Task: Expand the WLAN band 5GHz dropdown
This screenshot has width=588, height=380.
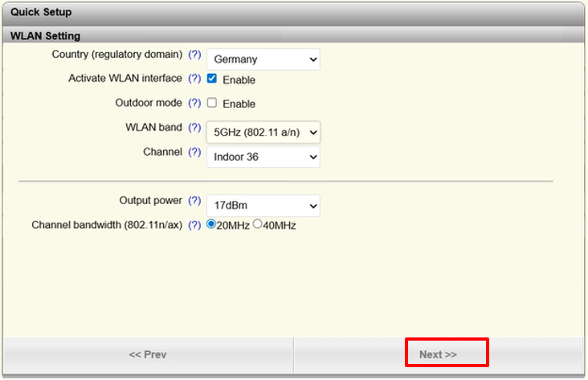Action: [x=263, y=132]
